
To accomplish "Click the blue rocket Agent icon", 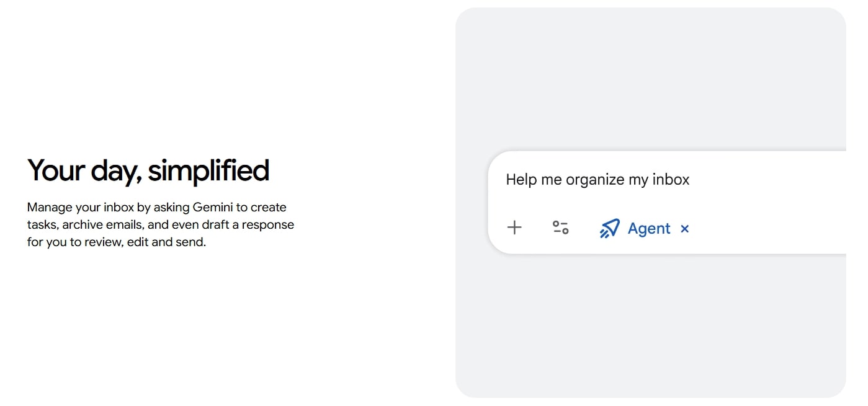I will tap(609, 228).
